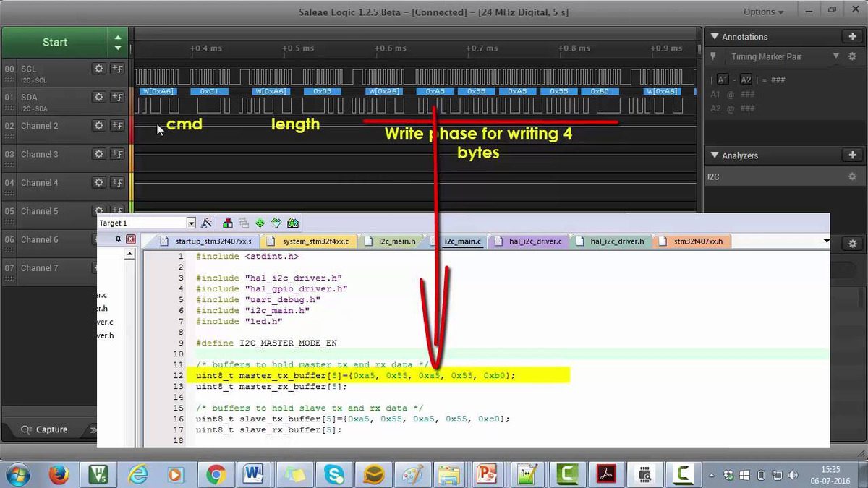Open I2C analyzer settings gear
Screen dimensions: 868x488
click(x=852, y=176)
